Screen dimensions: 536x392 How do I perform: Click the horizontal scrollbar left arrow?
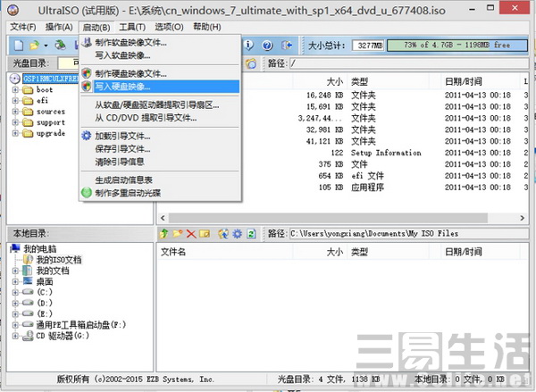[163, 218]
